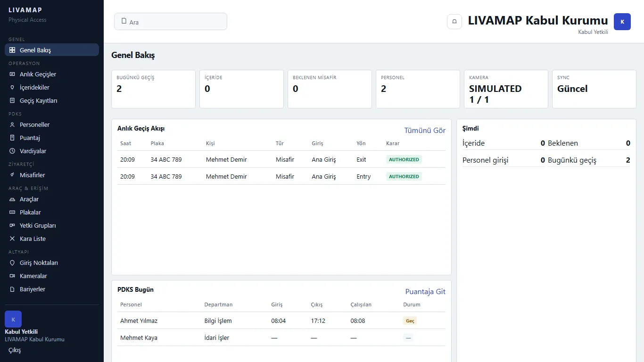The width and height of the screenshot is (644, 362).
Task: Click the Bilgi İşlem department cell
Action: coord(218,321)
